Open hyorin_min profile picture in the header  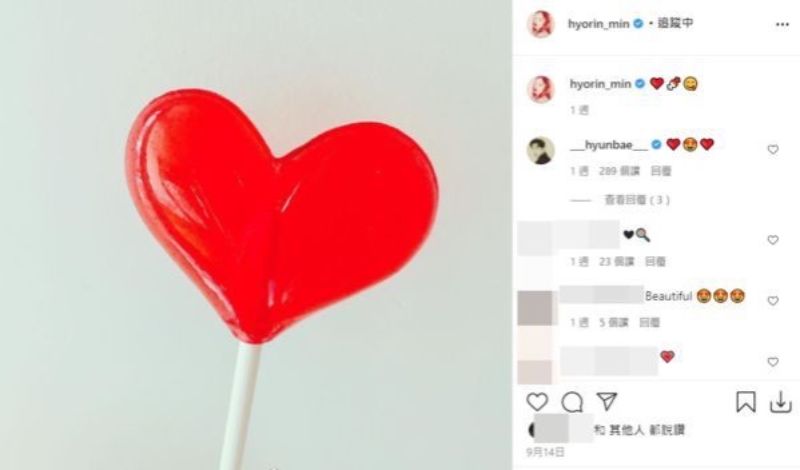tap(540, 23)
